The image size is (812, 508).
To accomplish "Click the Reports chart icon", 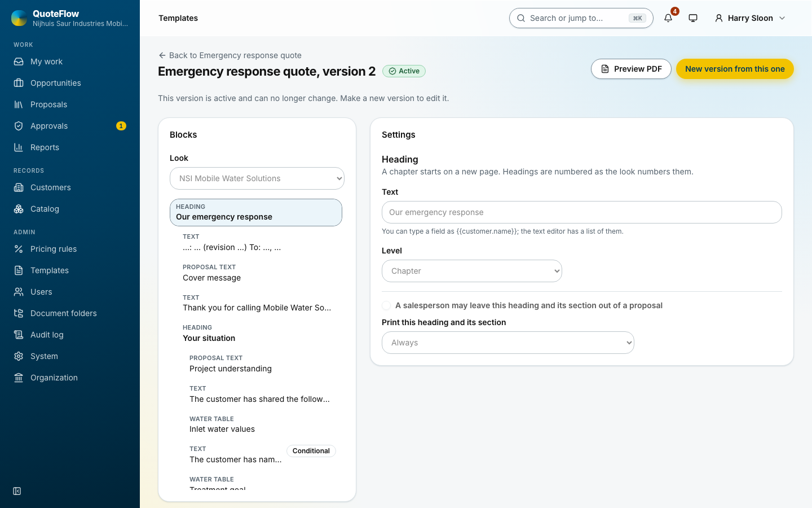I will coord(19,147).
